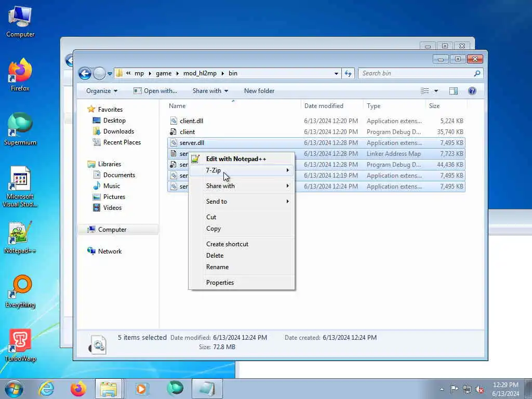This screenshot has width=532, height=399.
Task: Click the Explorer Forward arrow button
Action: click(99, 73)
